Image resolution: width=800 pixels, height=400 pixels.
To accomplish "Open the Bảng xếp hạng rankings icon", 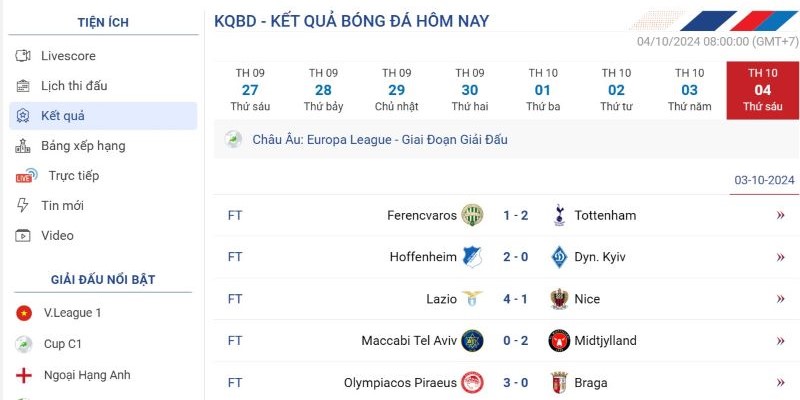I will pos(23,146).
